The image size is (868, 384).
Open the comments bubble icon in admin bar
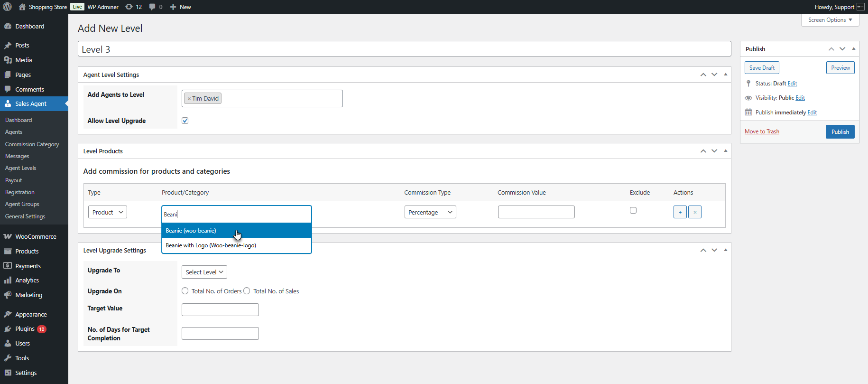[x=152, y=7]
